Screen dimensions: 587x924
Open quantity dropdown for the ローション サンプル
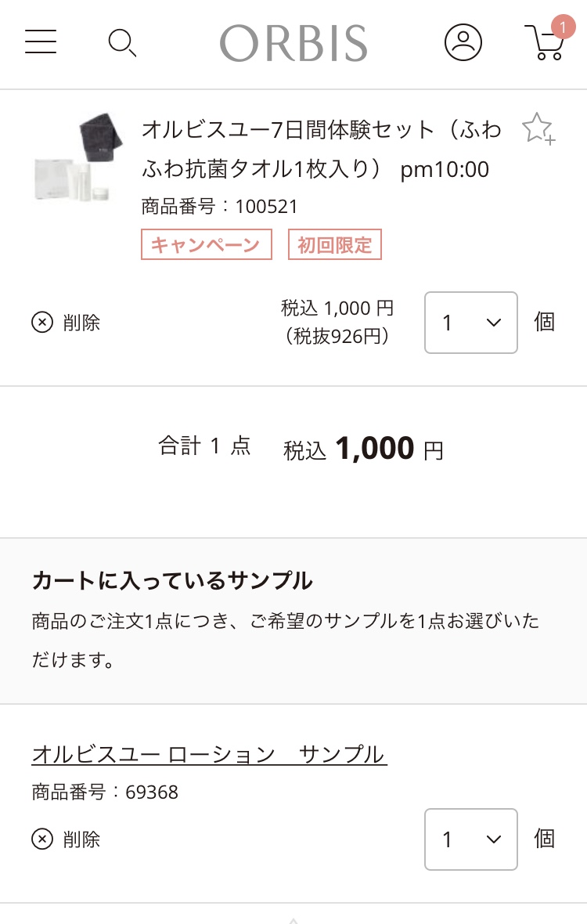(x=470, y=839)
